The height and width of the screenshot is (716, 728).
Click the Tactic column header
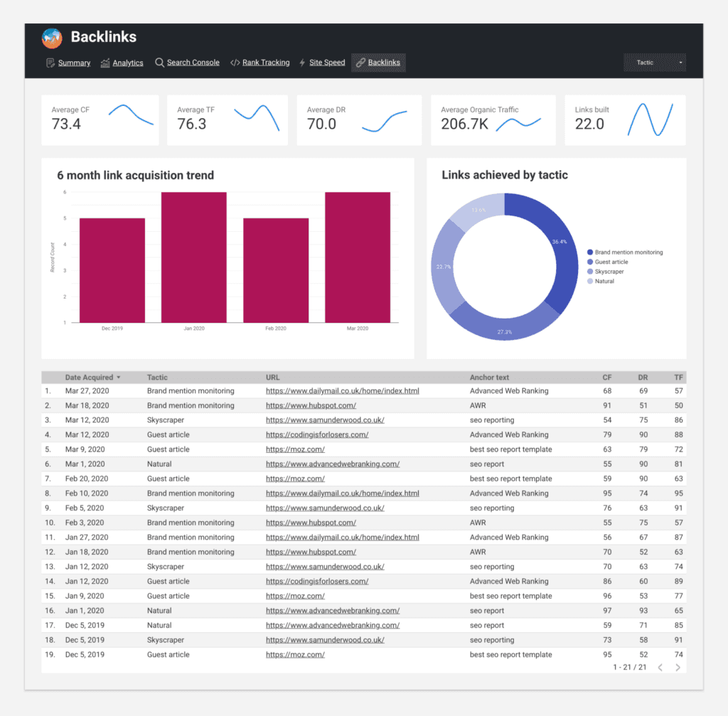[x=157, y=378]
